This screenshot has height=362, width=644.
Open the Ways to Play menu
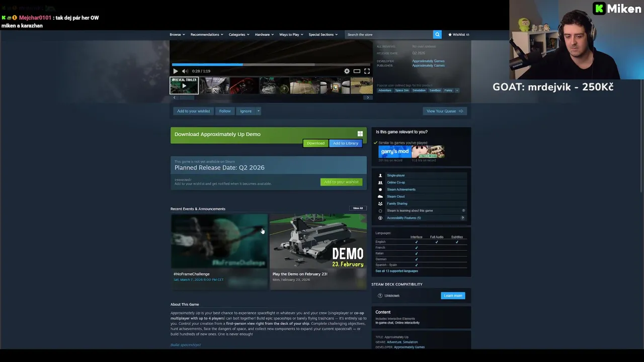tap(291, 35)
